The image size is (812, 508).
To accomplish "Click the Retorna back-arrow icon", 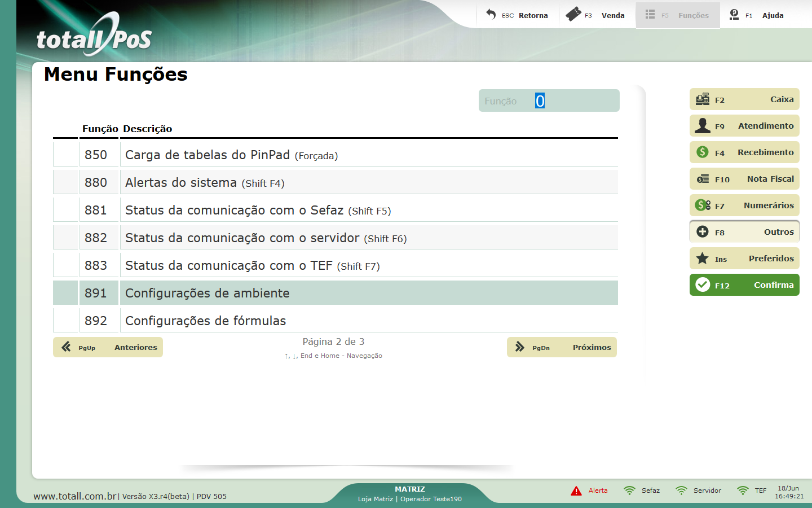I will 491,15.
